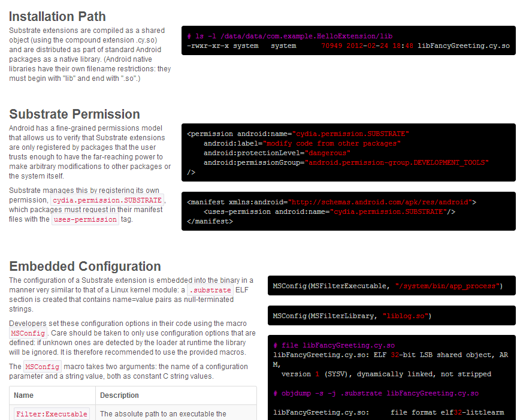The image size is (526, 420).
Task: Click libFancyGreeting.cy.so in ls output
Action: (x=464, y=46)
